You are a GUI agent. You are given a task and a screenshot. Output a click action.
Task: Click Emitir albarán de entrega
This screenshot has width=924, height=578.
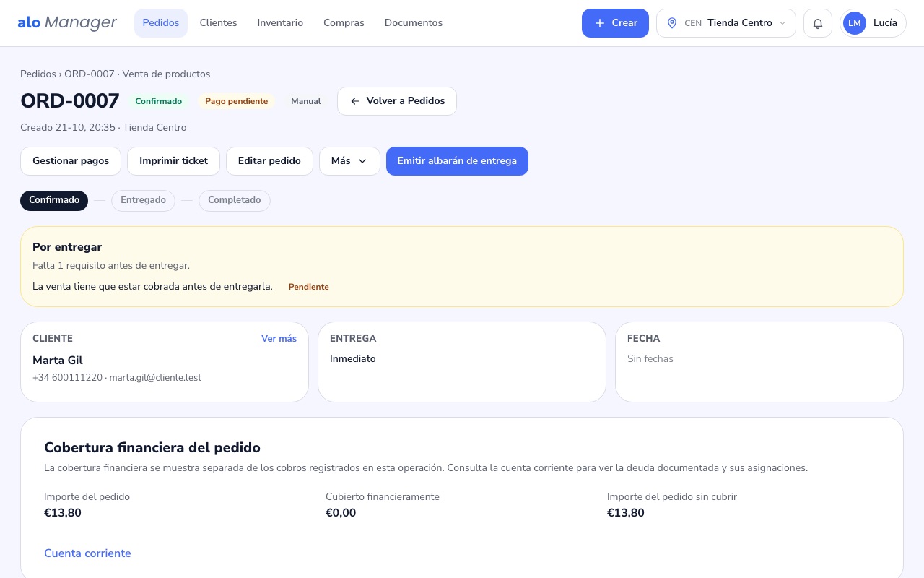point(457,161)
